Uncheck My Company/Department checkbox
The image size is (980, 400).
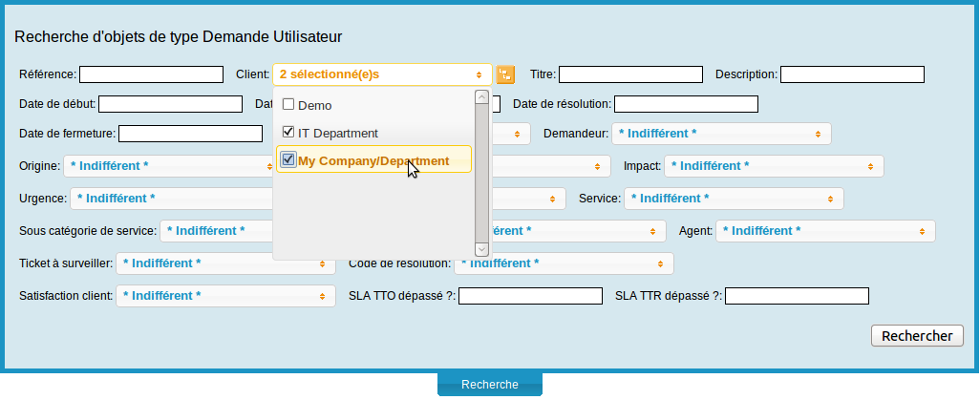click(x=288, y=159)
